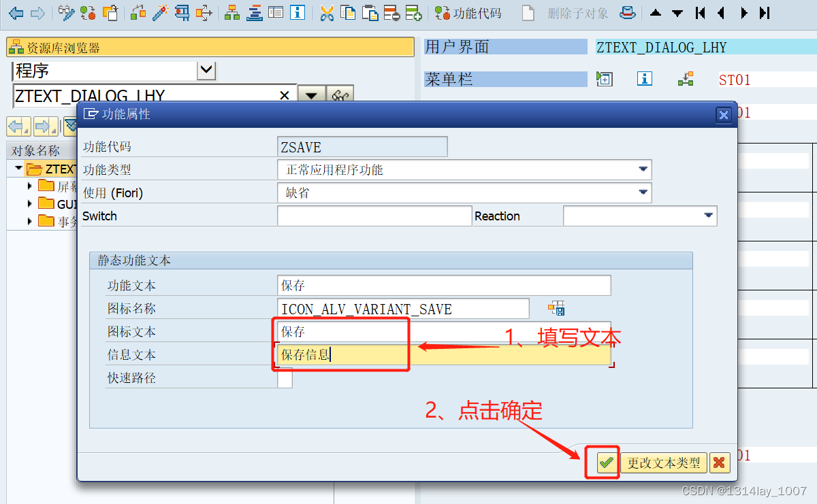Click the Info (i) icon in the toolbar

coord(297,13)
